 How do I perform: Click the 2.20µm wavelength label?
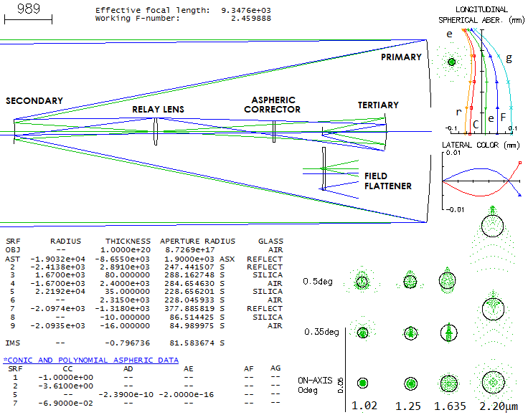click(x=499, y=406)
